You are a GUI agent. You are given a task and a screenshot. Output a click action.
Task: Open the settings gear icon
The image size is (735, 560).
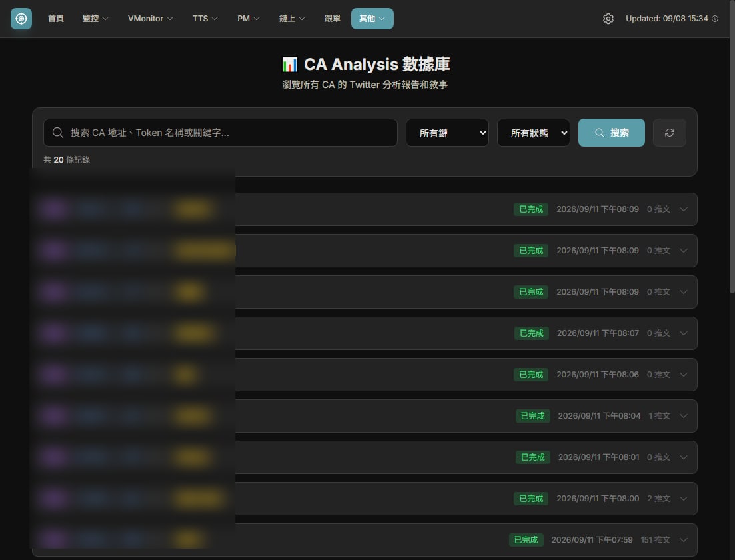(x=608, y=19)
